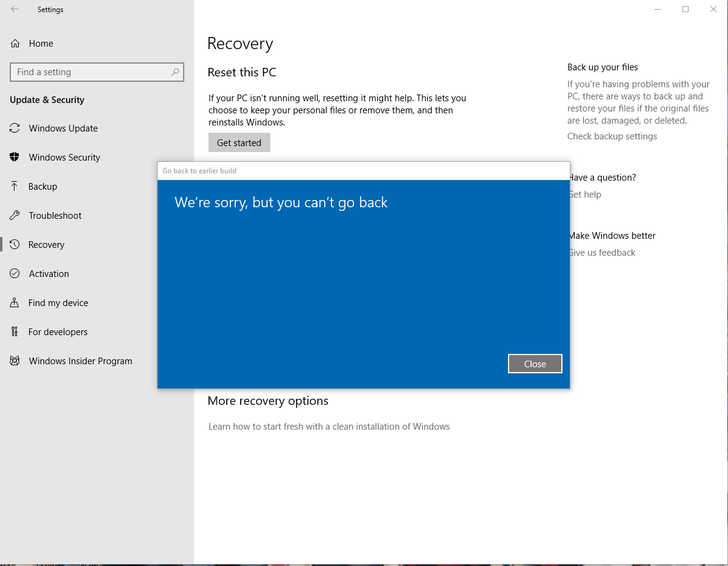Close the 'you can't go back' dialog
Screen dimensions: 728x566
[x=535, y=364]
